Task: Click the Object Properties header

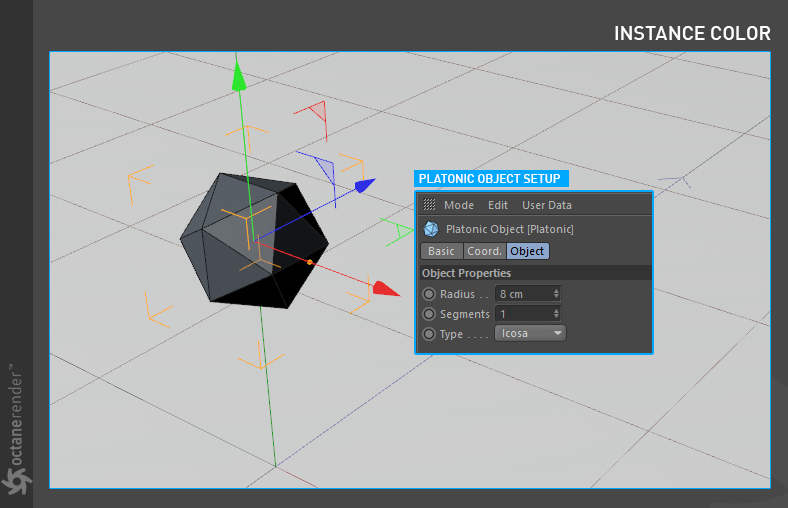Action: pyautogui.click(x=535, y=273)
